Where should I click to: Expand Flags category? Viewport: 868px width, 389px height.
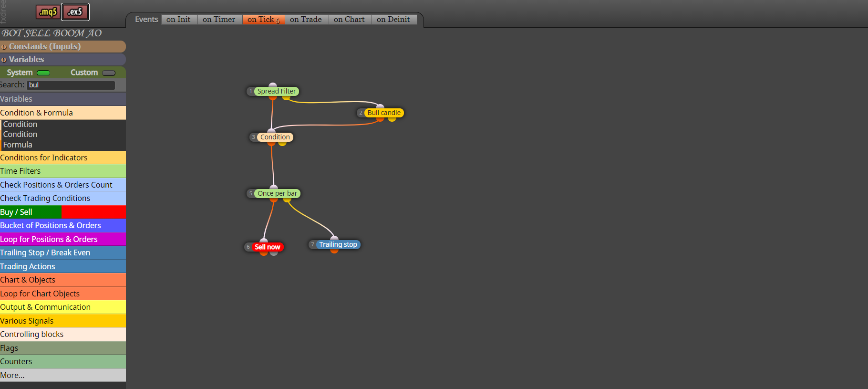[63, 348]
